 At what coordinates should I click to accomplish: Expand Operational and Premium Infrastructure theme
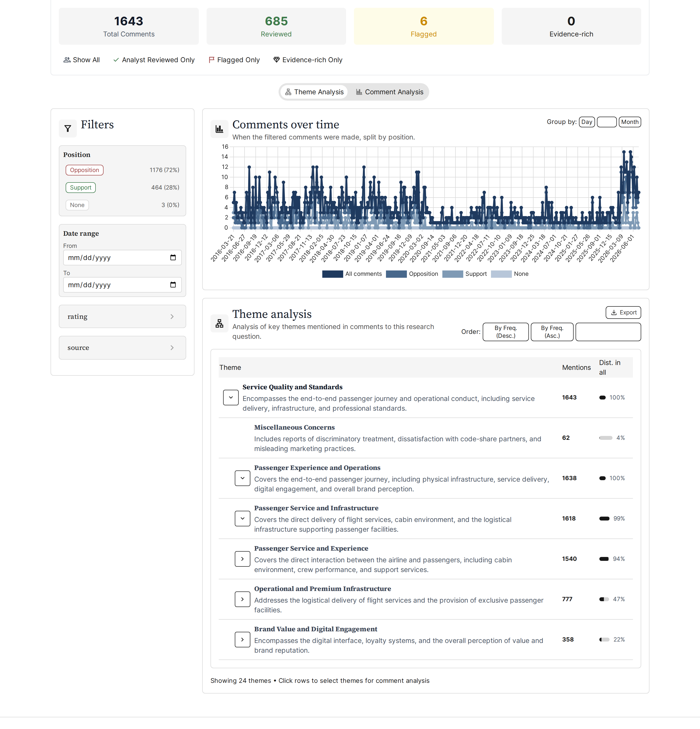(242, 599)
